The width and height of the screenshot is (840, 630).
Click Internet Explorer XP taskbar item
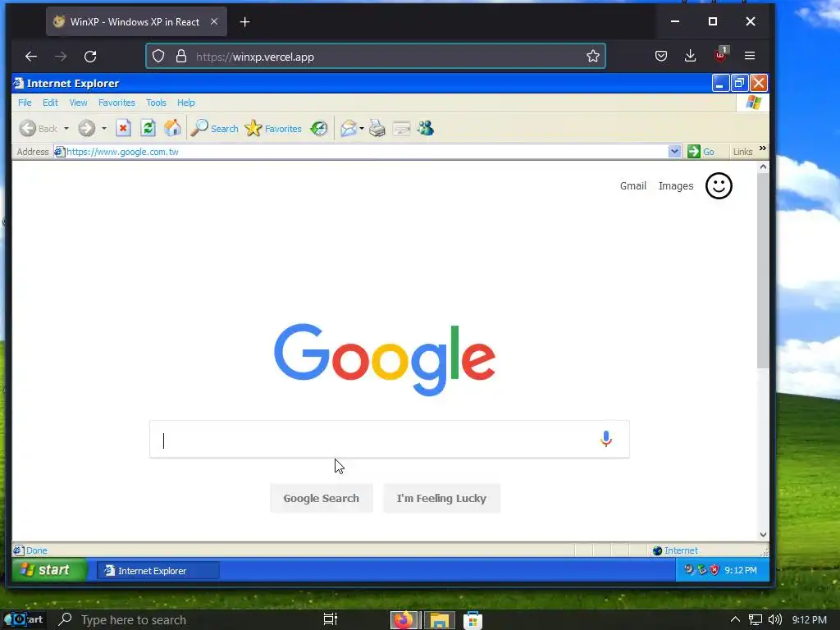(158, 571)
